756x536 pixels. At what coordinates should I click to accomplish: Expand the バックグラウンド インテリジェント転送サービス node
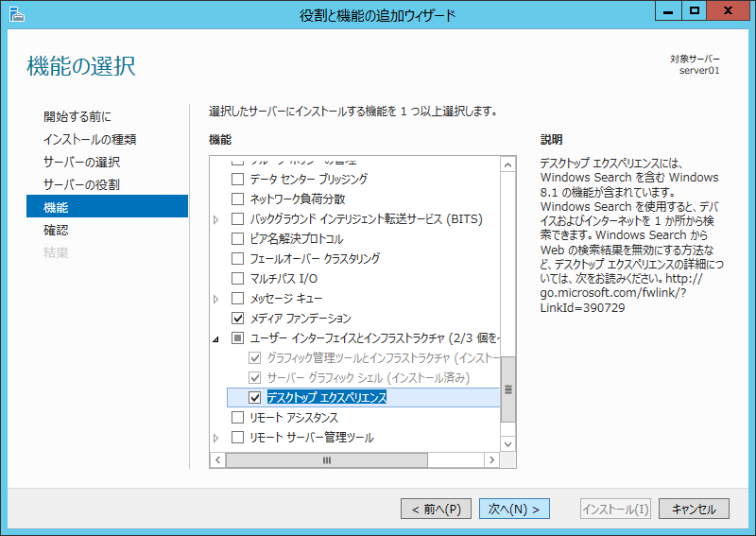pos(216,219)
